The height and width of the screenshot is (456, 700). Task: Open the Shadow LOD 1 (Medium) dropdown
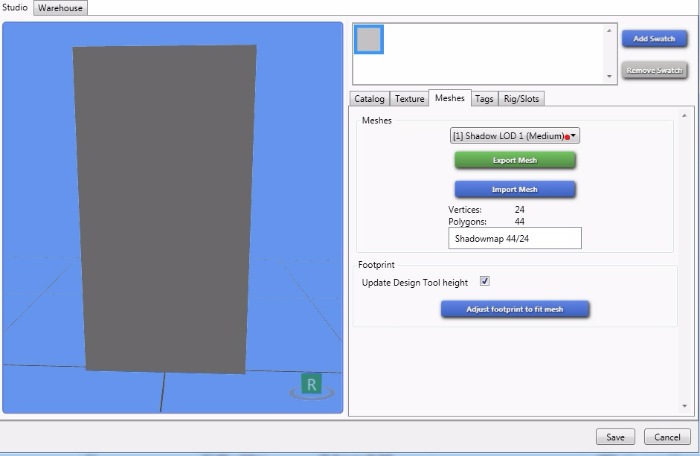point(515,135)
